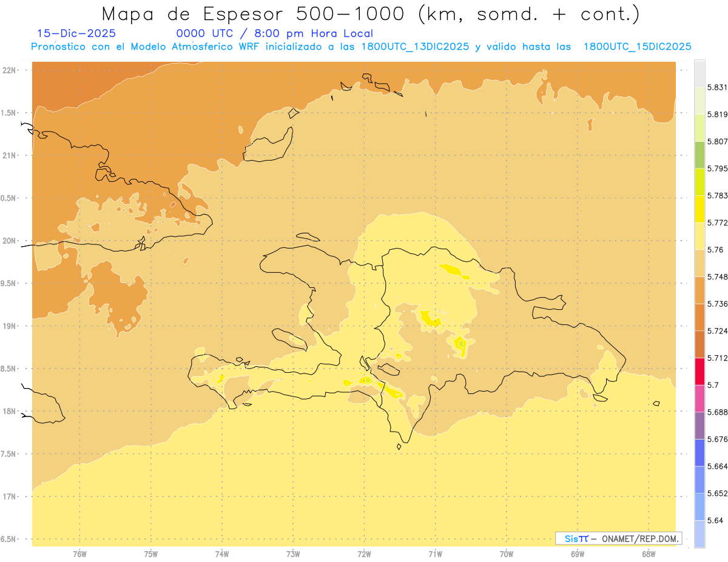Click the 17N latitude axis label
Image resolution: width=728 pixels, height=562 pixels.
[x=10, y=497]
